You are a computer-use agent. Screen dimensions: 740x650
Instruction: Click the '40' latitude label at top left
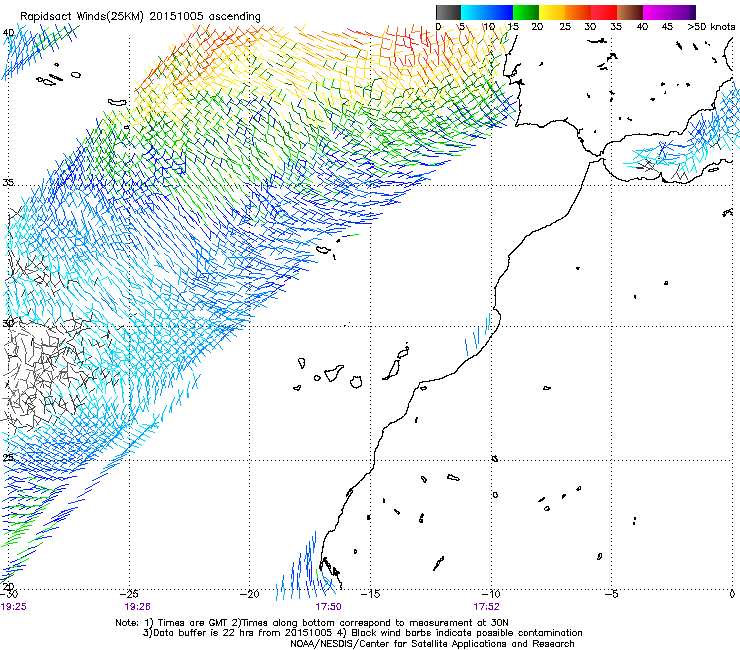pyautogui.click(x=8, y=33)
